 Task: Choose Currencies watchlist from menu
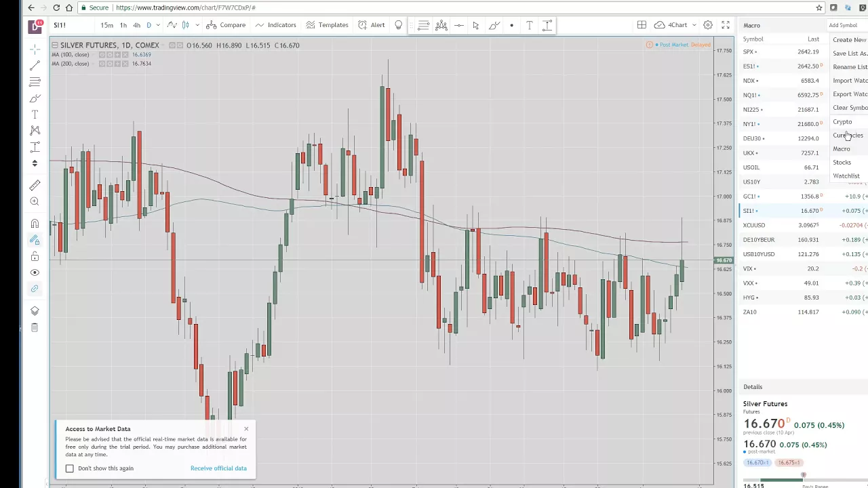pyautogui.click(x=848, y=135)
